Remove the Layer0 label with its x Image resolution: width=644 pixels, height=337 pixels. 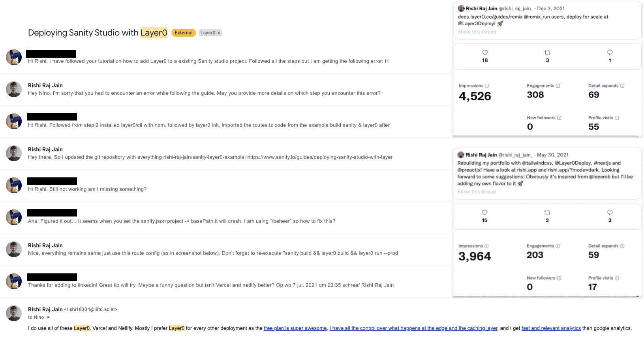[219, 33]
